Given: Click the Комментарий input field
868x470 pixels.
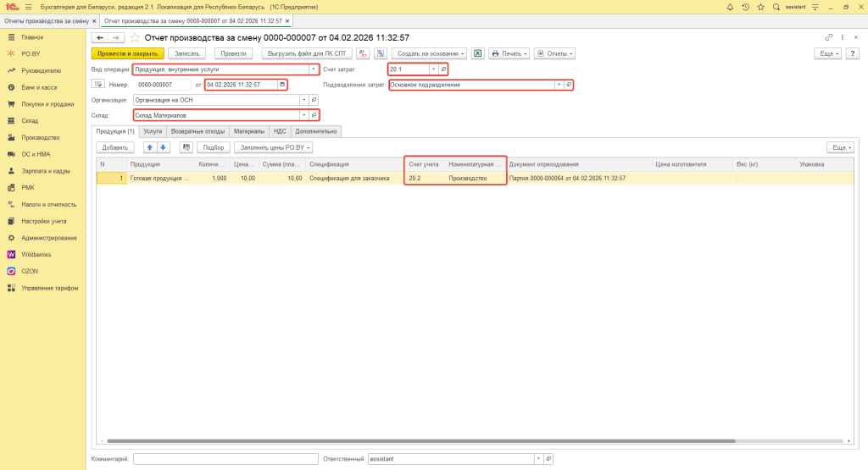Looking at the screenshot, I should (225, 459).
